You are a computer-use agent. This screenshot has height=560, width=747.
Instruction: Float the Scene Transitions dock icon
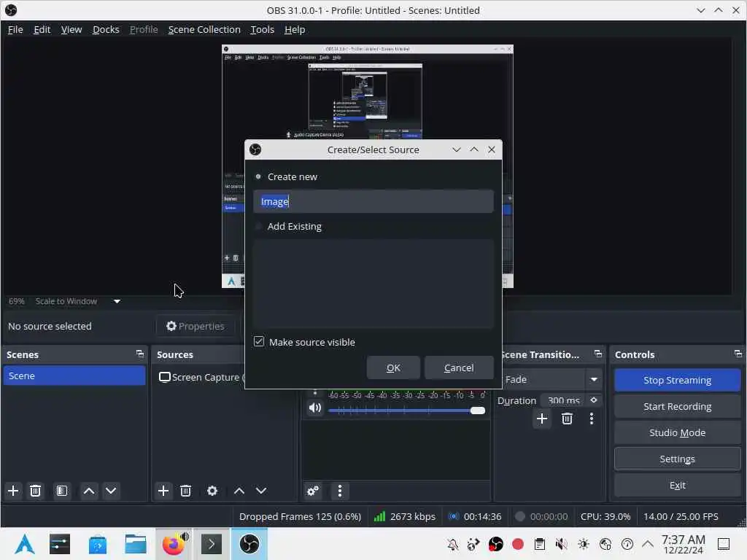tap(598, 354)
